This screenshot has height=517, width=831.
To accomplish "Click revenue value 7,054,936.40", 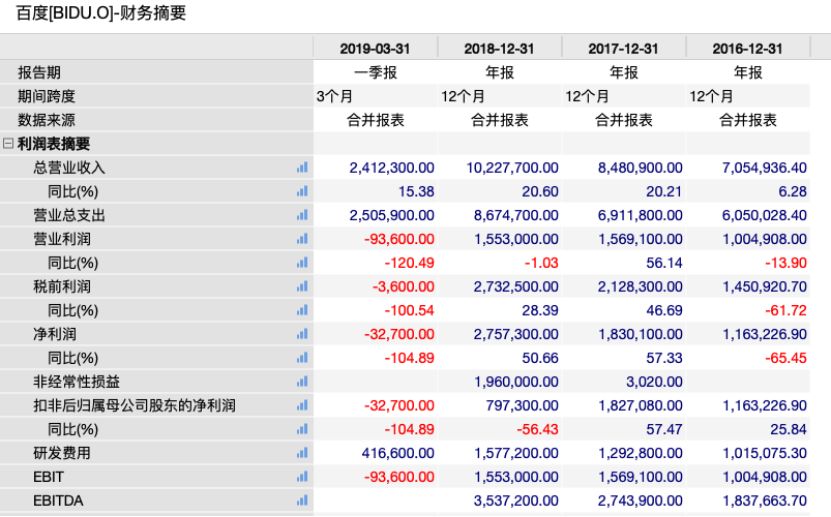I will tap(764, 168).
